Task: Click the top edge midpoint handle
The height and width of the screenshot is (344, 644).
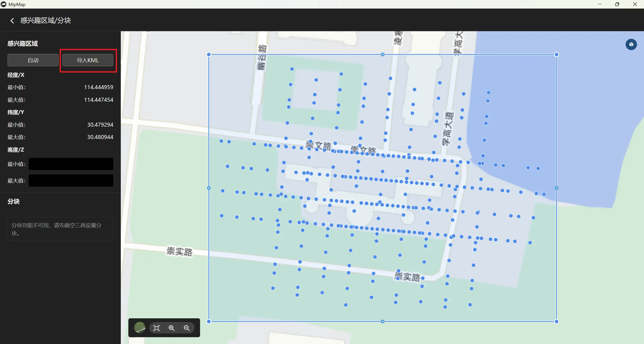Action: pyautogui.click(x=383, y=54)
